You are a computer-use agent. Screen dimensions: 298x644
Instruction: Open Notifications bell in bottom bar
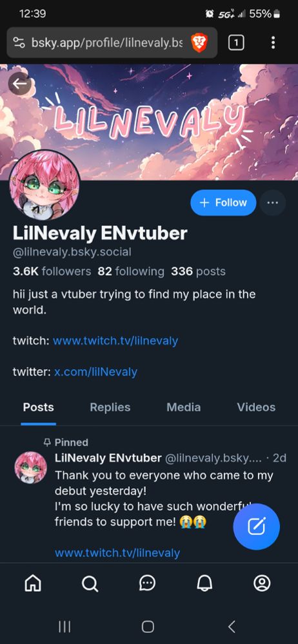204,583
